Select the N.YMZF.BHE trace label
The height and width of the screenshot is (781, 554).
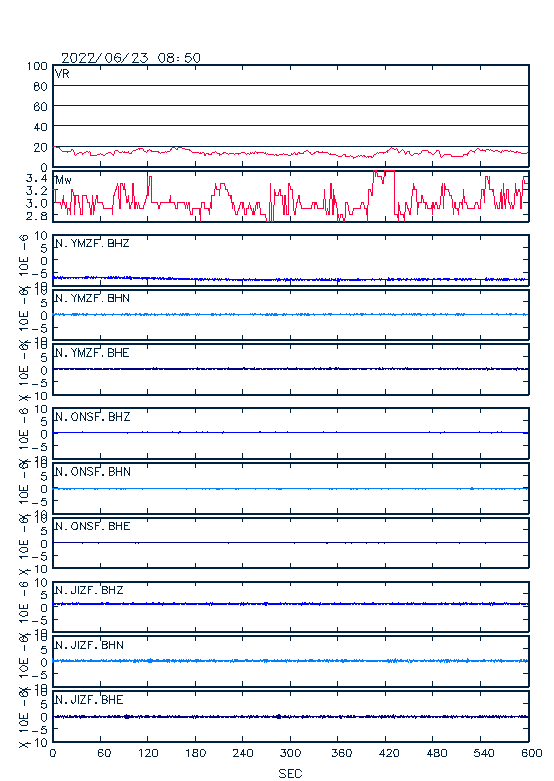92,353
